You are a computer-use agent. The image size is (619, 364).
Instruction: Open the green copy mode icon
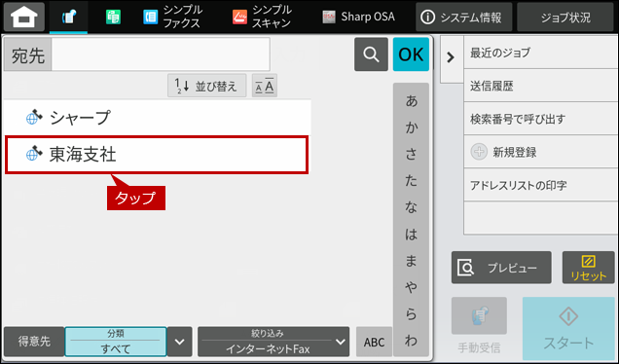point(113,17)
